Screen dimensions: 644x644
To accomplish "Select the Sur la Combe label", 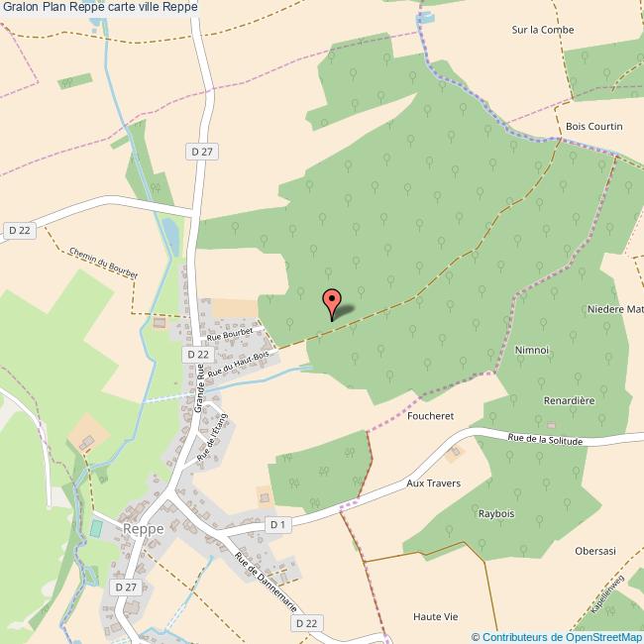I will 543,30.
